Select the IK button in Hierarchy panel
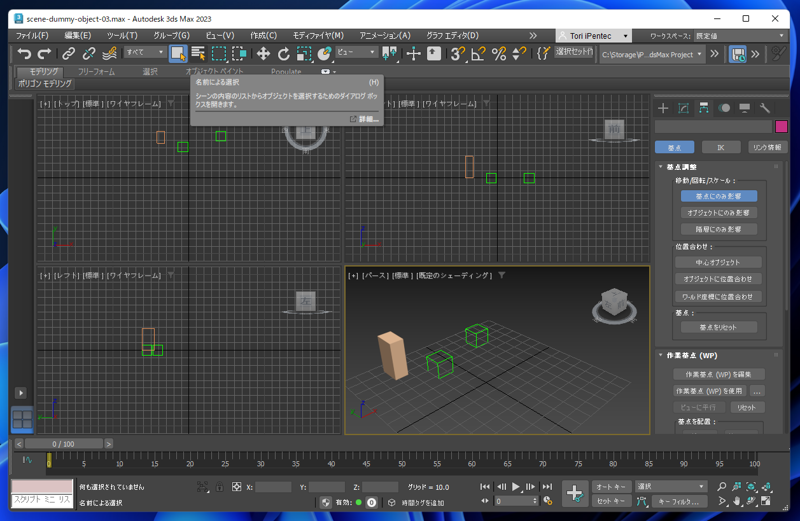Viewport: 800px width, 521px height. (x=721, y=147)
